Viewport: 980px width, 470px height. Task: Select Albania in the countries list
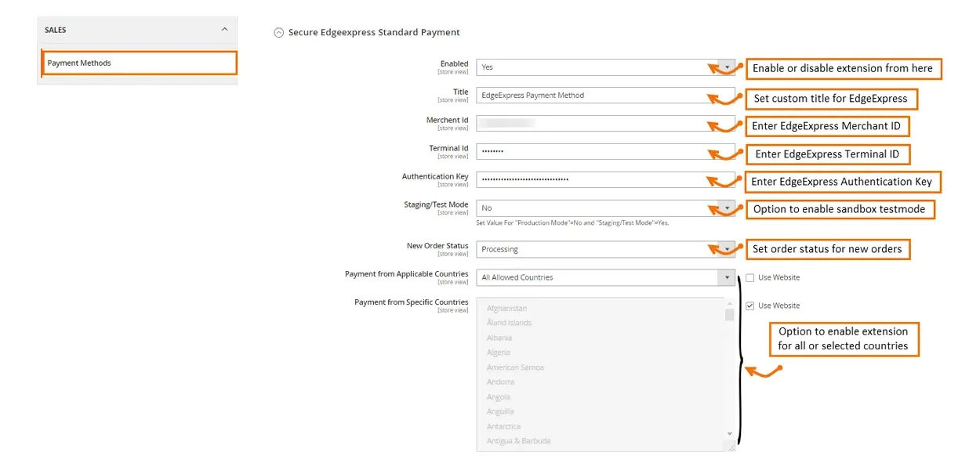499,338
